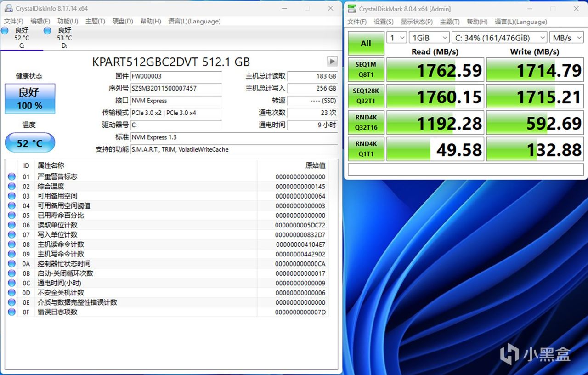
Task: Open the 1GiB test size dropdown
Action: pos(429,38)
